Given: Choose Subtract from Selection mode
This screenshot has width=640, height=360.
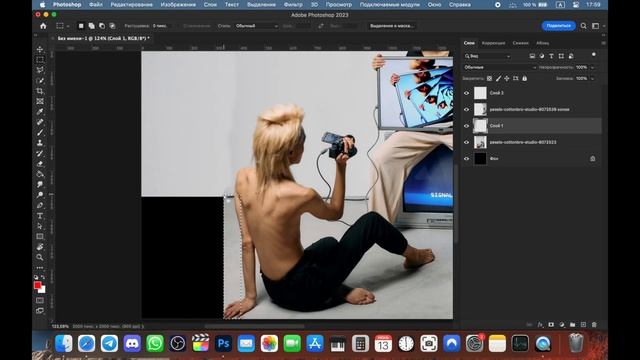Looking at the screenshot, I should click(x=102, y=26).
